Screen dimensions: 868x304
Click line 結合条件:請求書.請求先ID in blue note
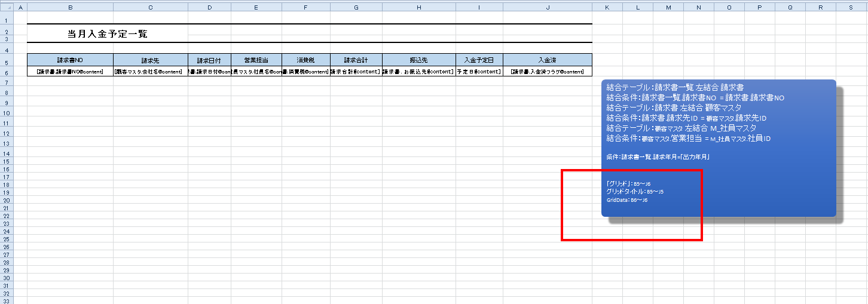(686, 118)
